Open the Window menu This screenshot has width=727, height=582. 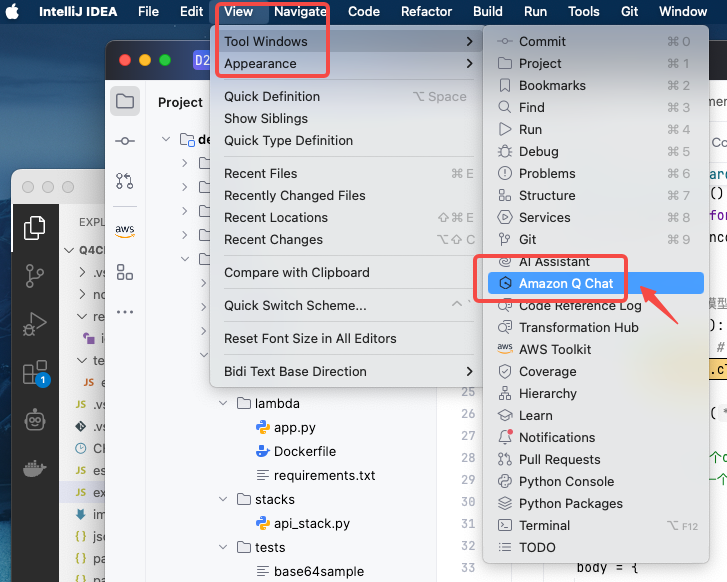click(683, 12)
